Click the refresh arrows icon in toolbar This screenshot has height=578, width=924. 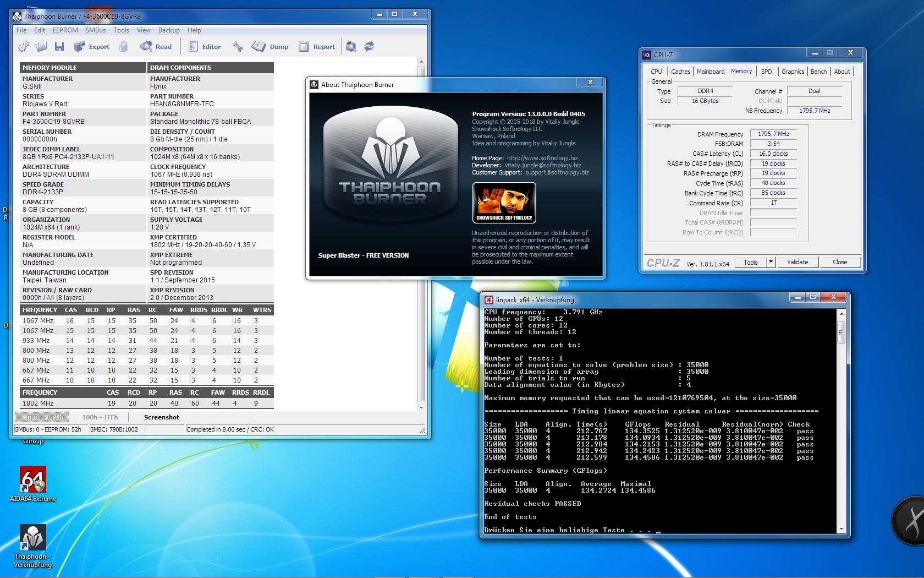pyautogui.click(x=369, y=47)
